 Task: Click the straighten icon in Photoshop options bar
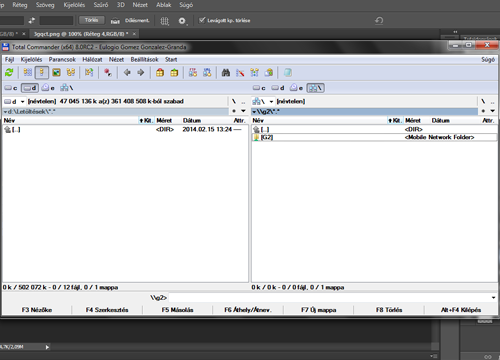coord(115,21)
